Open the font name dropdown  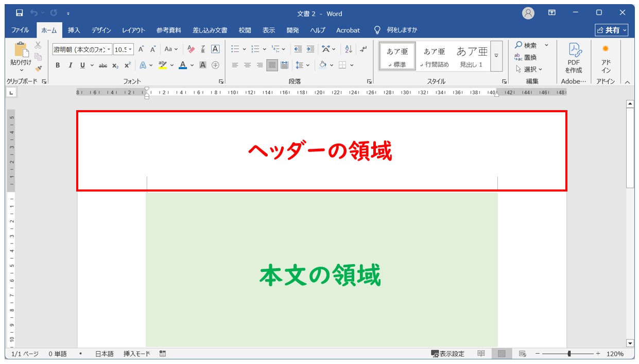pyautogui.click(x=109, y=50)
